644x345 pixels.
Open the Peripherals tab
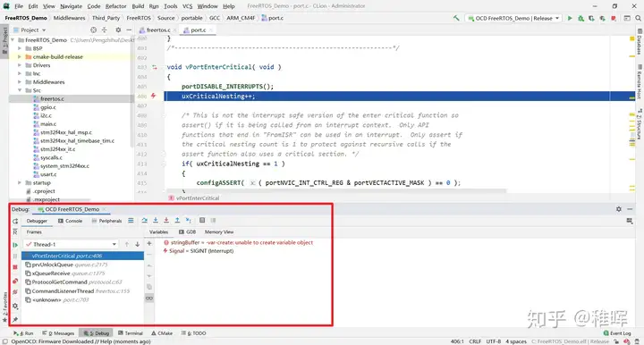coord(106,221)
